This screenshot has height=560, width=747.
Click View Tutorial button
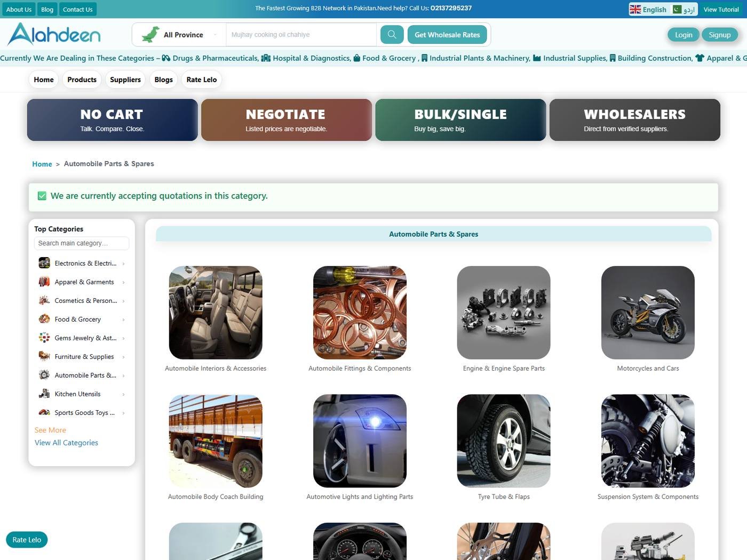tap(721, 10)
